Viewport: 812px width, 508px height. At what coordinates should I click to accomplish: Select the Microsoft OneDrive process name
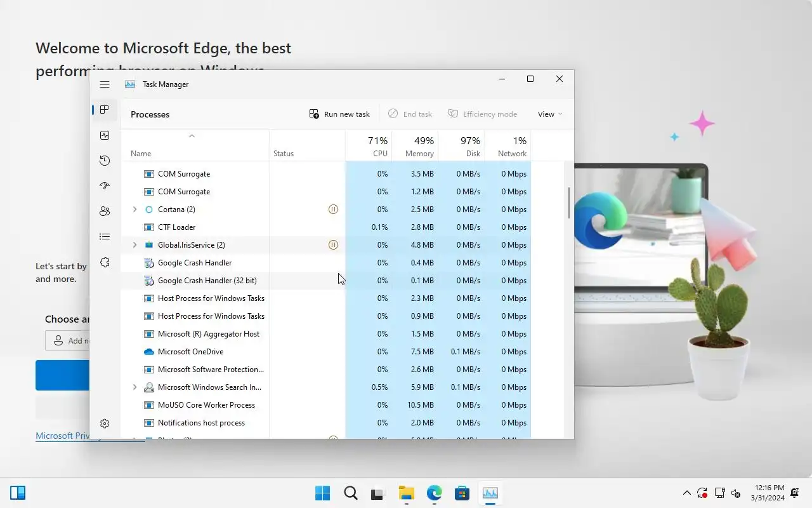coord(190,351)
